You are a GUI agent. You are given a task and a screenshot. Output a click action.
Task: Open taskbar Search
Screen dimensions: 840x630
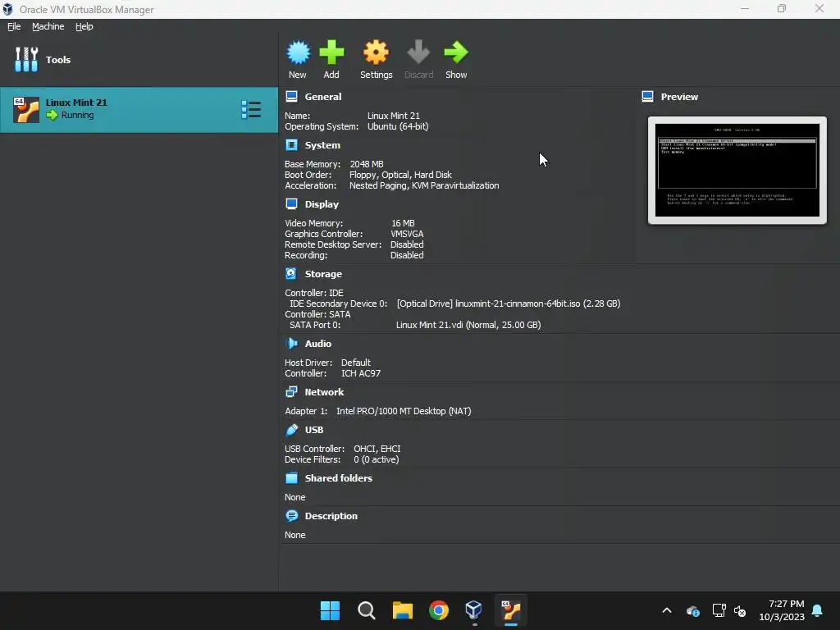click(x=367, y=610)
